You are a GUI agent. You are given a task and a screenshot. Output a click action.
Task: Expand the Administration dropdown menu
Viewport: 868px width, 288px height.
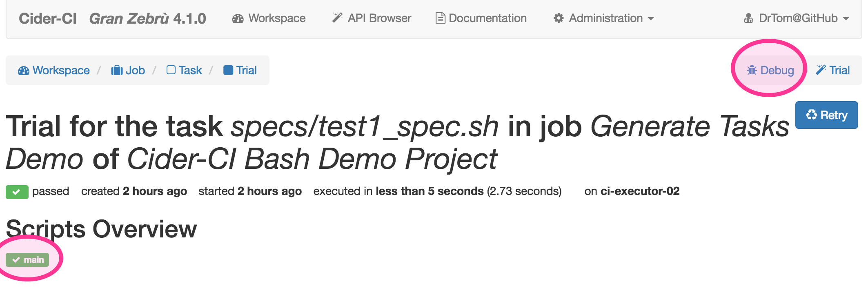tap(603, 18)
